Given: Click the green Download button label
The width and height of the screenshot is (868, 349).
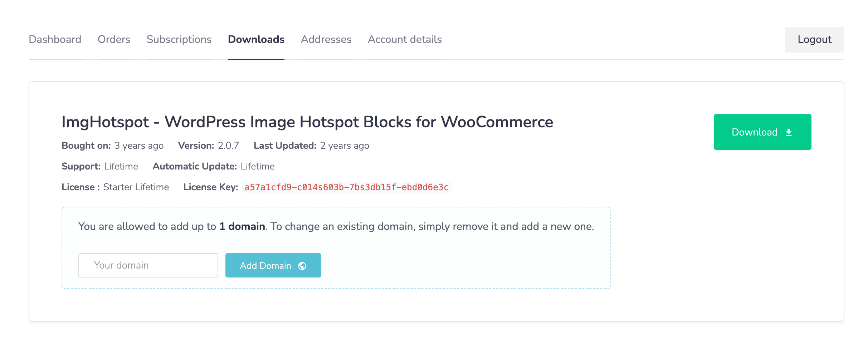Looking at the screenshot, I should 755,132.
